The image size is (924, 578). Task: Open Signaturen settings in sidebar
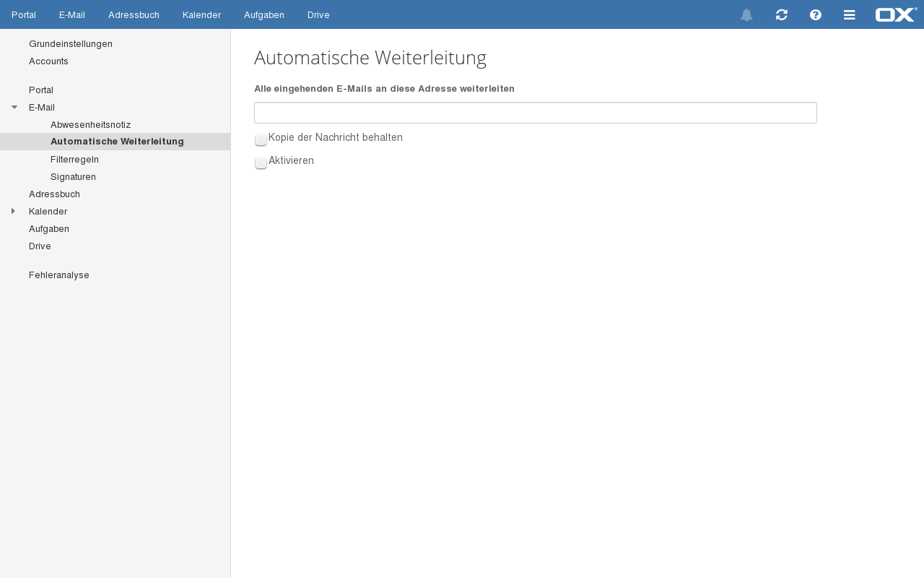pyautogui.click(x=73, y=176)
